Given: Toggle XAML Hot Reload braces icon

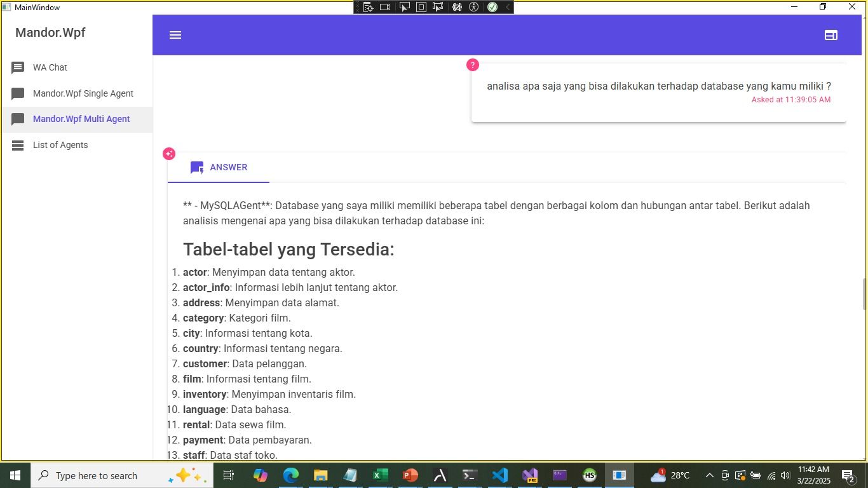Looking at the screenshot, I should (457, 7).
